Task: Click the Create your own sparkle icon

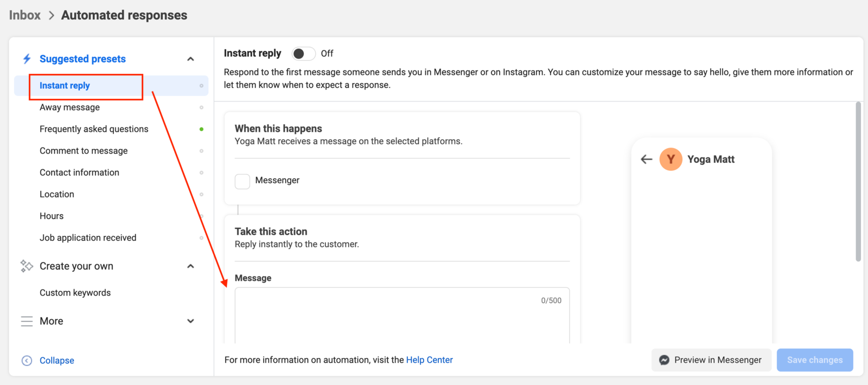Action: (x=27, y=266)
